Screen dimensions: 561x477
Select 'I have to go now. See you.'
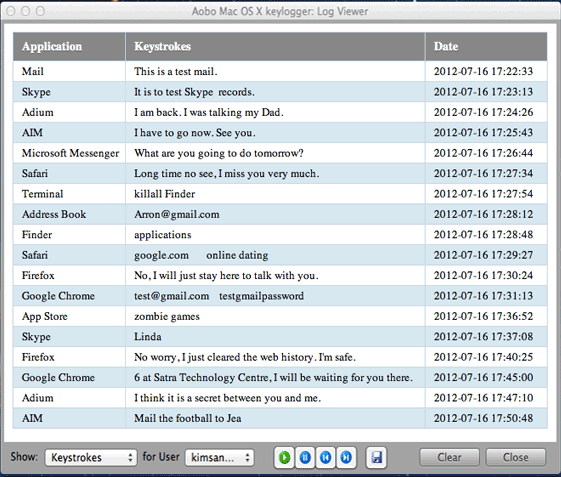coord(195,133)
